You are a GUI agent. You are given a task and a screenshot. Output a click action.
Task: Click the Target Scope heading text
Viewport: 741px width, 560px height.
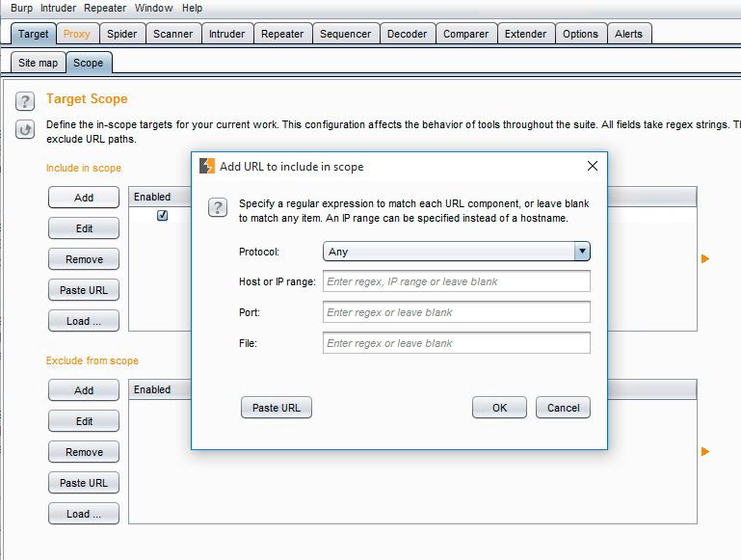87,98
